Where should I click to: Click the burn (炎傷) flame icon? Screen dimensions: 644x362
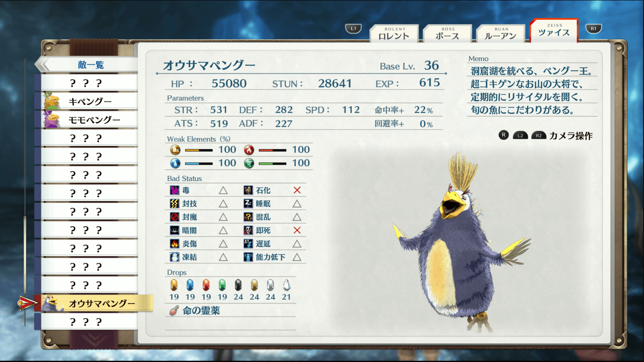click(174, 244)
